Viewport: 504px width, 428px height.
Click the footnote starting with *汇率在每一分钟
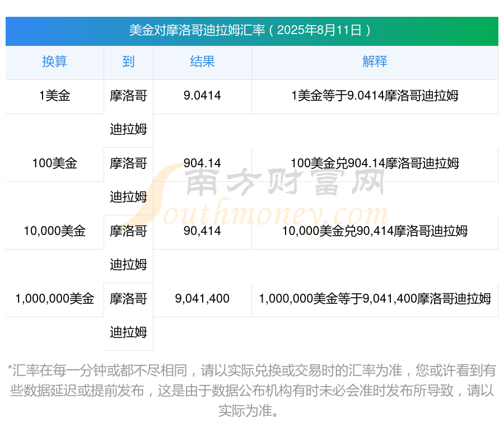[x=251, y=391]
